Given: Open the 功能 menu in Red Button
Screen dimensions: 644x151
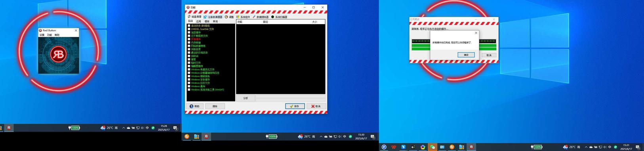Looking at the screenshot, I should coord(50,35).
